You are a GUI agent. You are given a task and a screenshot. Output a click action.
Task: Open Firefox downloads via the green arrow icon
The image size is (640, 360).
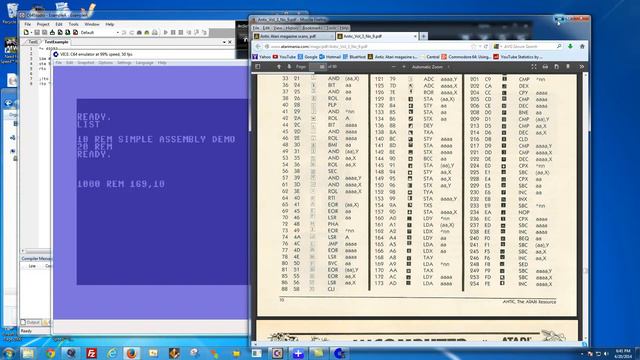coord(570,47)
